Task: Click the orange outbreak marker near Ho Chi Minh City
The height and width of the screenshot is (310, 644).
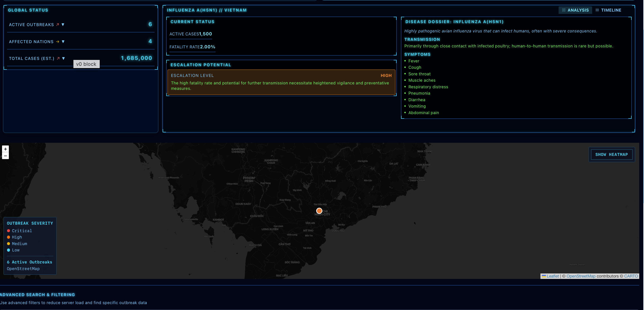Action: 319,211
